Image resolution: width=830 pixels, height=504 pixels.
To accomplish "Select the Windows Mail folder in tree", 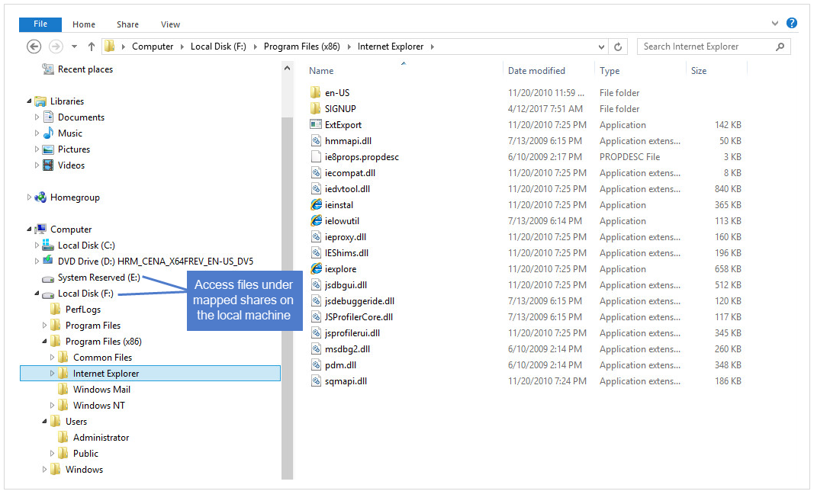I will point(101,389).
